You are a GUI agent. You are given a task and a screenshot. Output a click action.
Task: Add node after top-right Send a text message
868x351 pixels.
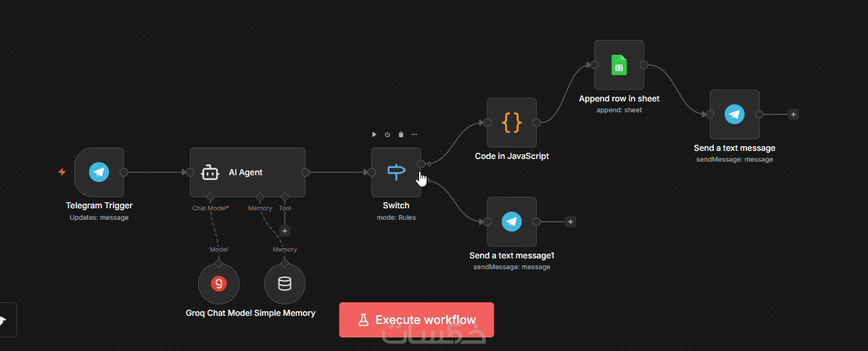(x=794, y=114)
